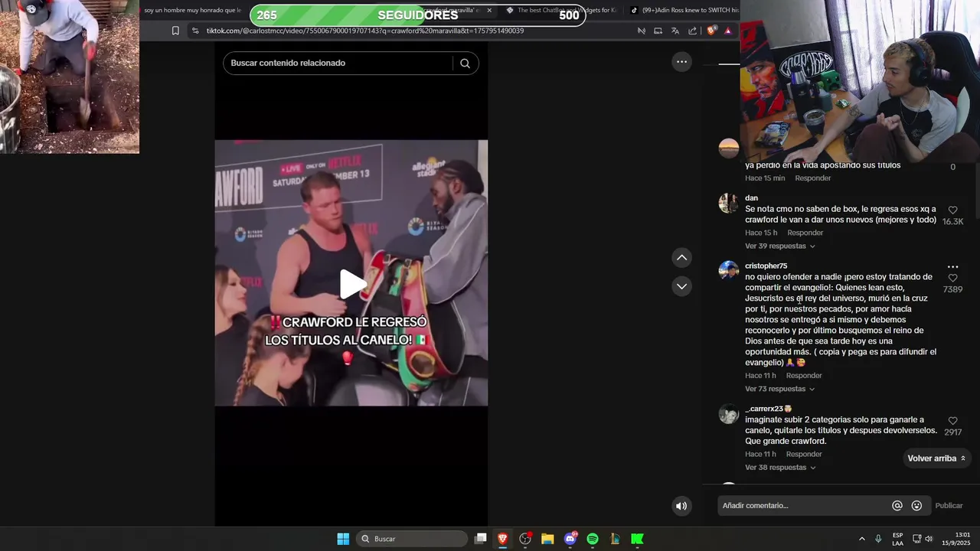980x551 pixels.
Task: Open the three-dot options above comments
Action: tap(681, 62)
